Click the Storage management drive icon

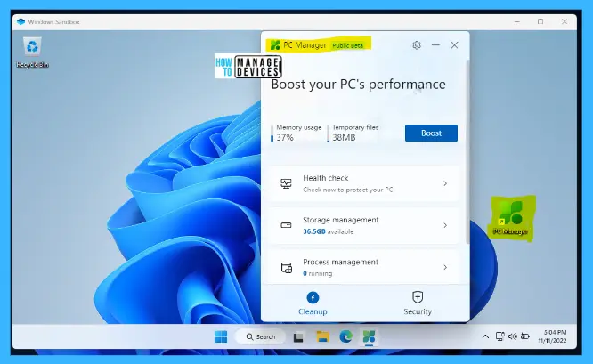click(x=287, y=225)
